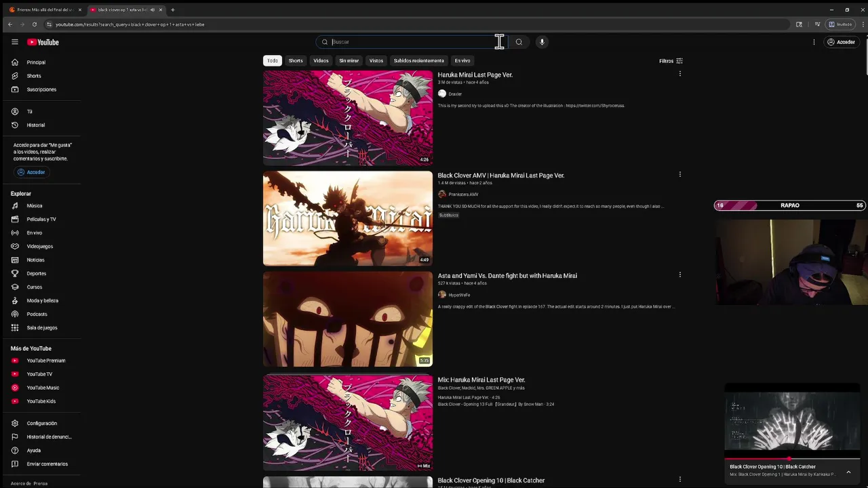Open YouTube settings three-dot menu in header

(x=814, y=42)
